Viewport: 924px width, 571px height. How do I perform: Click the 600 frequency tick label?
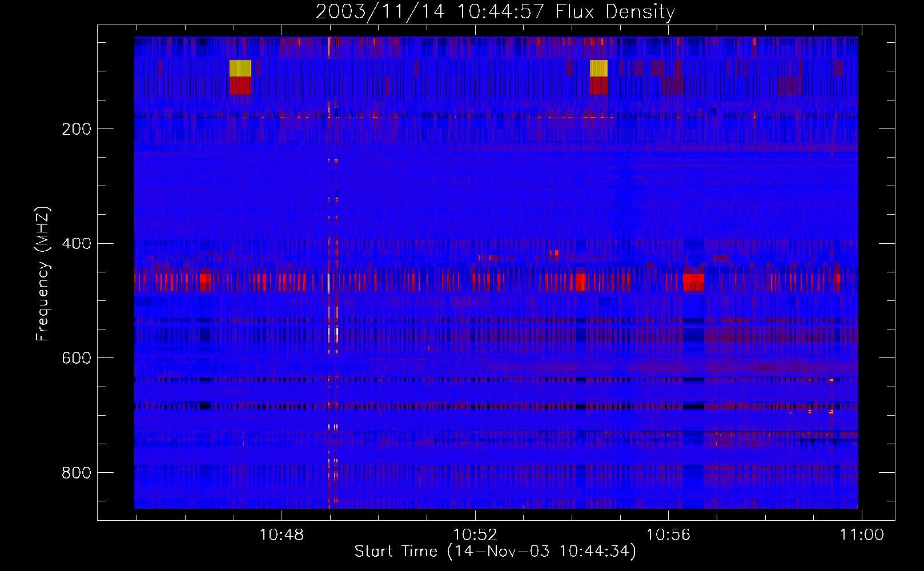77,358
